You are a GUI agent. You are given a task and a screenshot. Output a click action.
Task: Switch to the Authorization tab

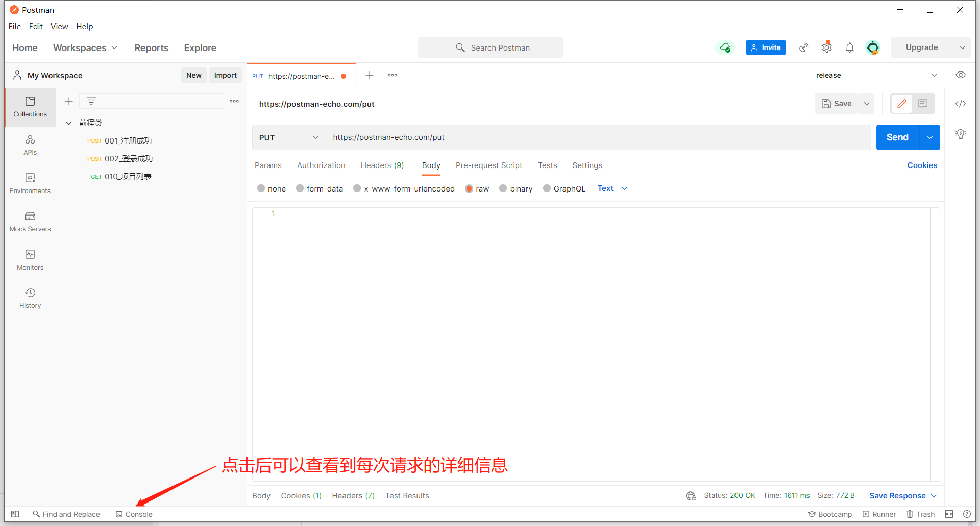pos(321,165)
